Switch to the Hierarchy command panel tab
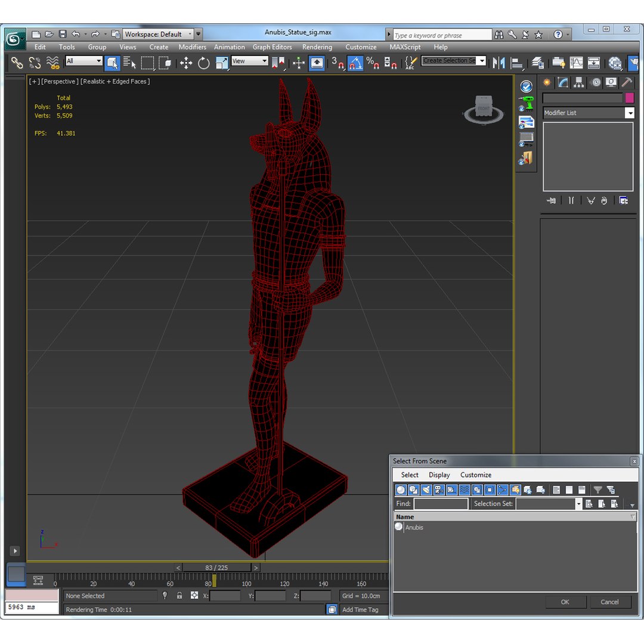Screen dimensions: 644x644 (x=578, y=82)
